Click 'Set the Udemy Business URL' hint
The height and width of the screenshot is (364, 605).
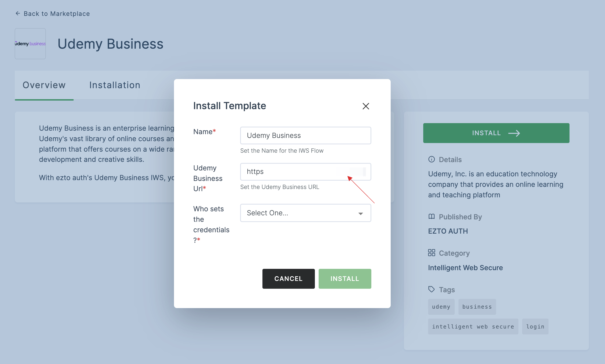280,187
